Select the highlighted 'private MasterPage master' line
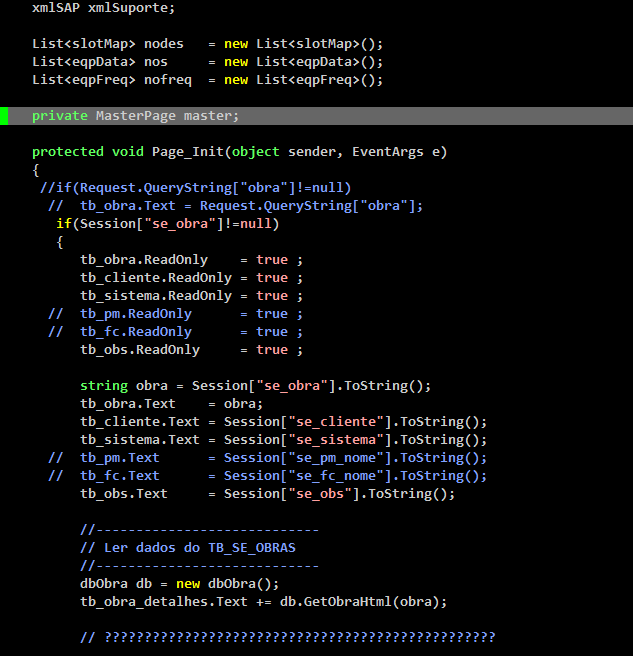Screen dimensions: 633x656 [135, 116]
